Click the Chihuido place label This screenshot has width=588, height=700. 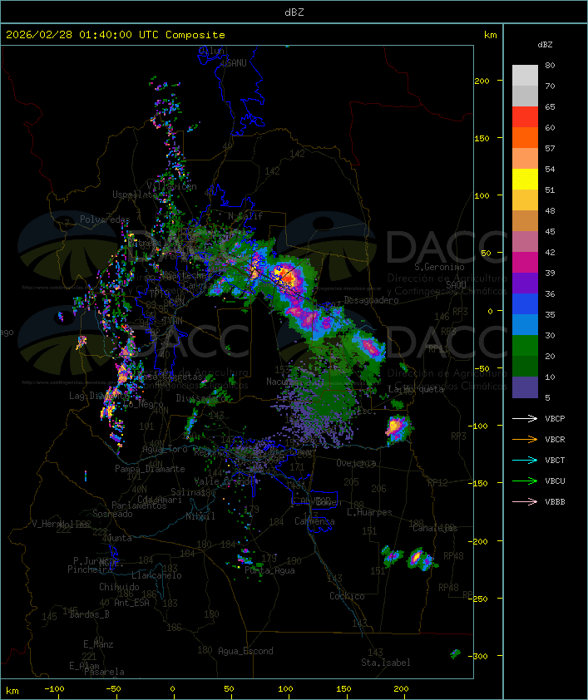(119, 587)
